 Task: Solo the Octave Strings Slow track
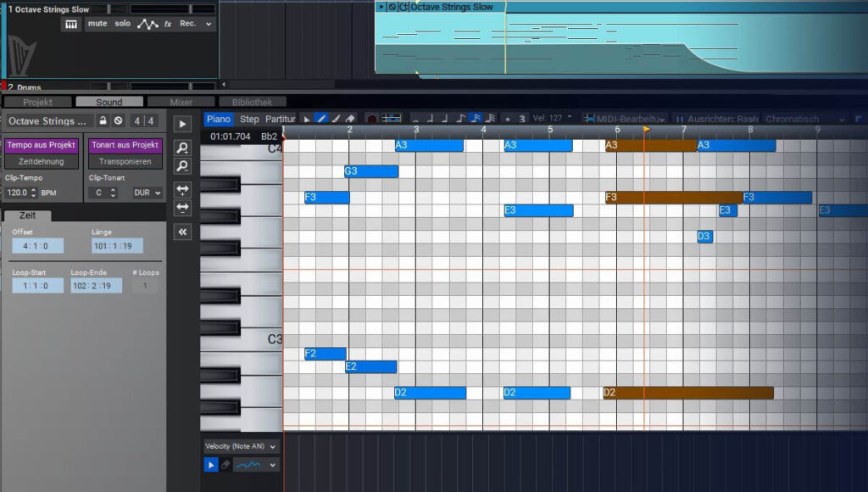[x=122, y=25]
